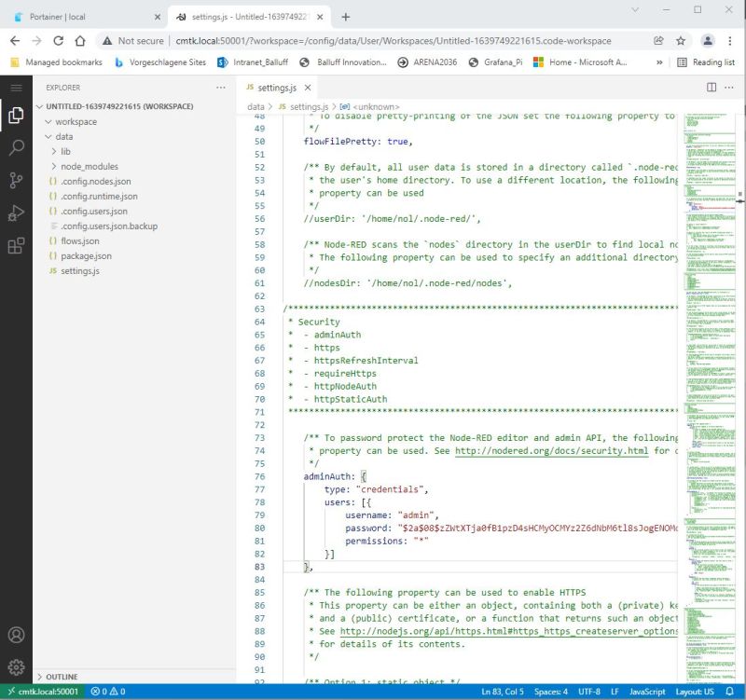
Task: Open the hamburger menu above the activity bar
Action: (15, 89)
